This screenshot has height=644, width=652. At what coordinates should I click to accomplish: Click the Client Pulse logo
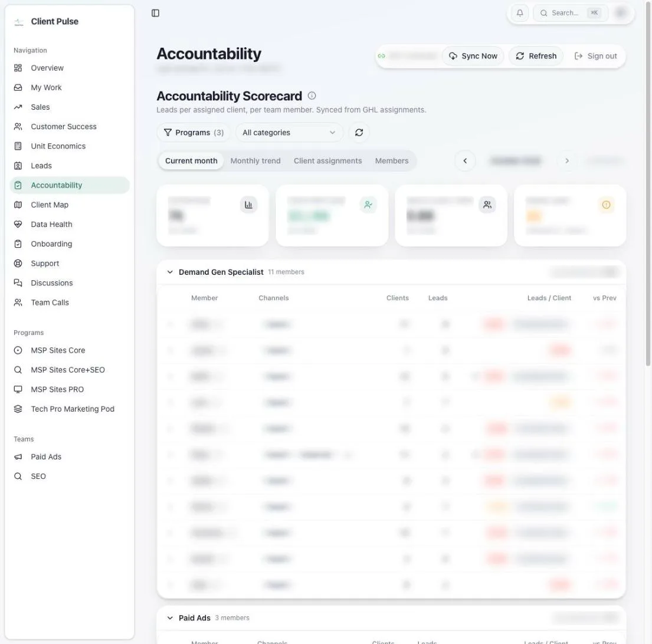tap(19, 22)
